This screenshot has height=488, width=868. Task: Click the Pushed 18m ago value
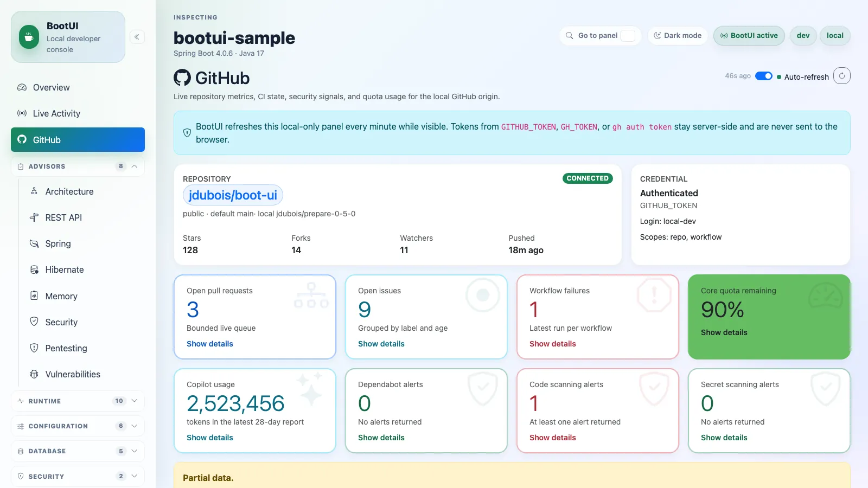click(x=526, y=250)
